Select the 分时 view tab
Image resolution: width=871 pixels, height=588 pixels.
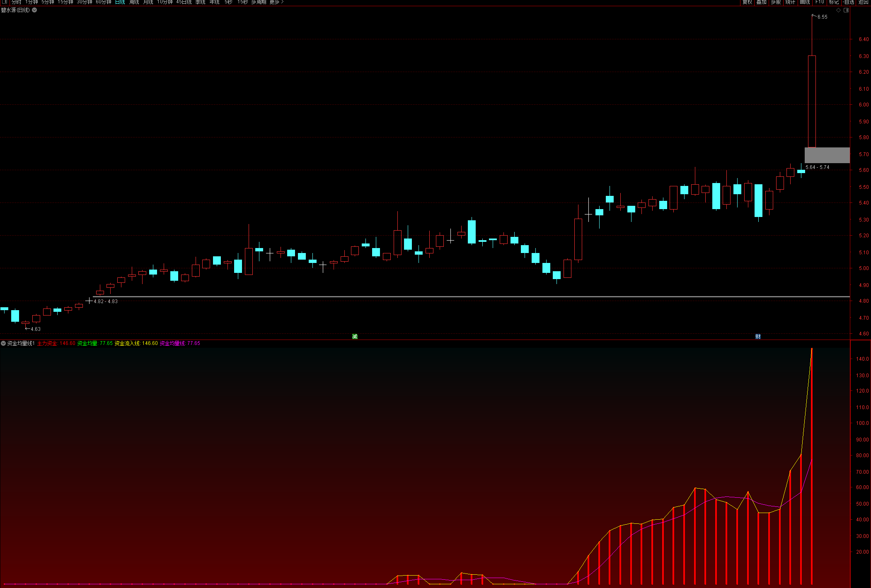17,2
